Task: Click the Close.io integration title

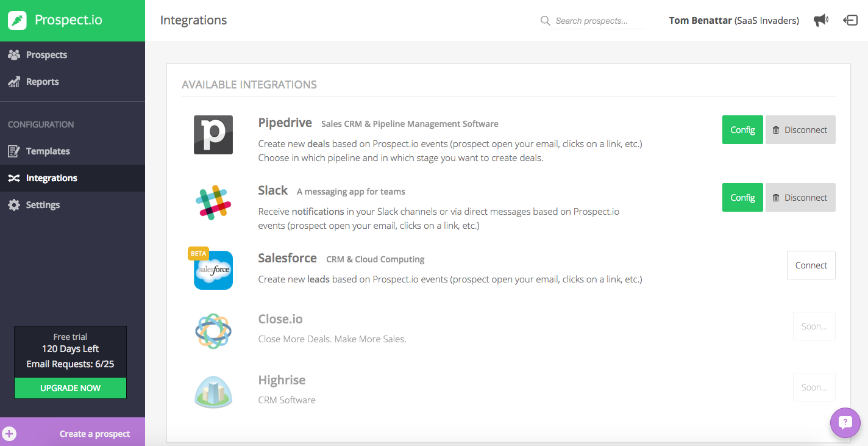Action: coord(280,319)
